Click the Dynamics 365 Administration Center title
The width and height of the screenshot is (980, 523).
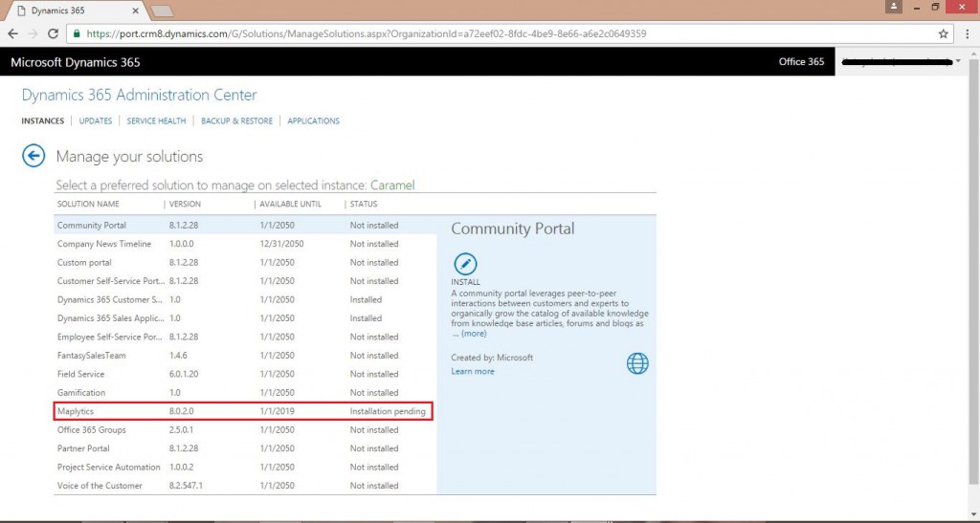click(x=140, y=96)
